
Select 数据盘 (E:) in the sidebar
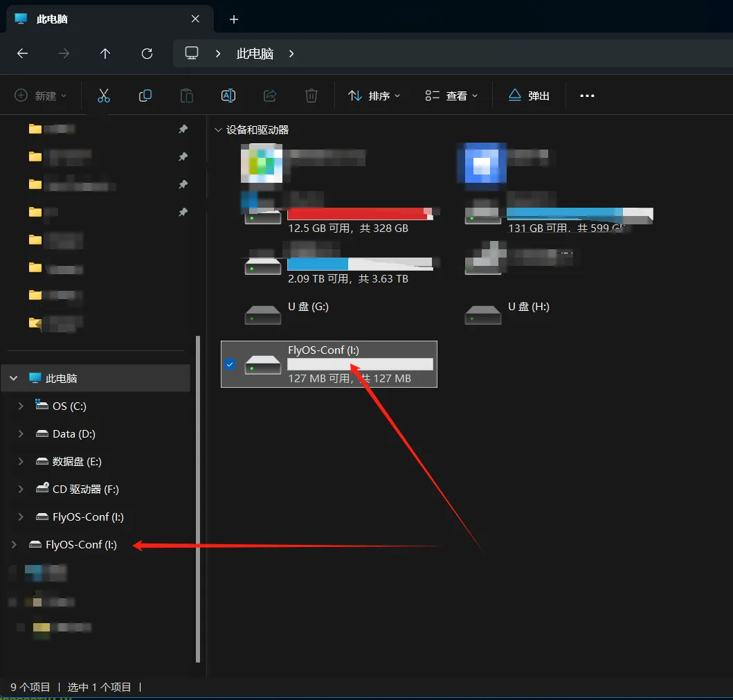(x=77, y=462)
